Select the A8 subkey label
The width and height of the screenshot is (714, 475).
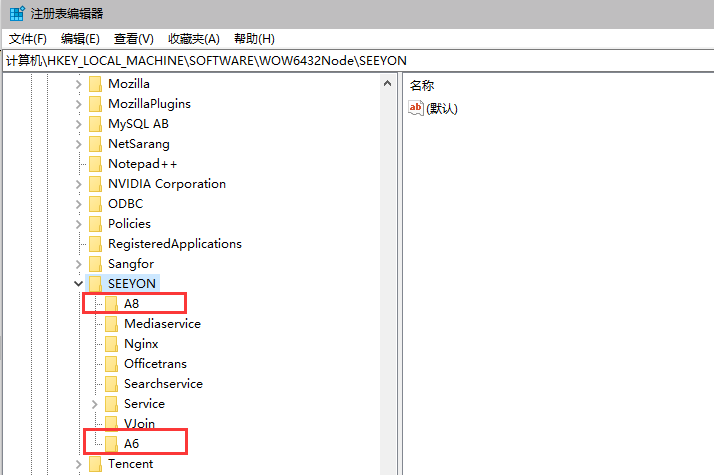[132, 304]
